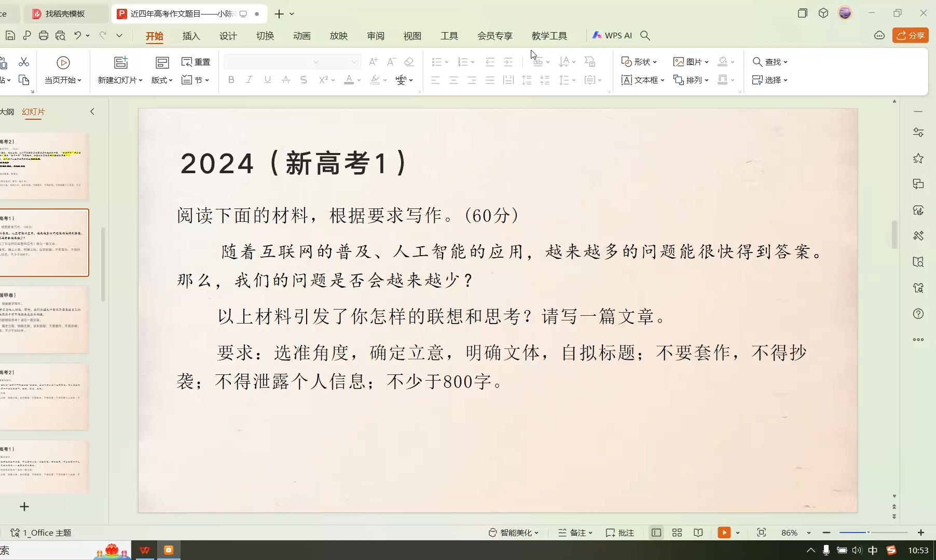This screenshot has height=560, width=936.
Task: Open the Picture (图片) dropdown
Action: (x=691, y=62)
